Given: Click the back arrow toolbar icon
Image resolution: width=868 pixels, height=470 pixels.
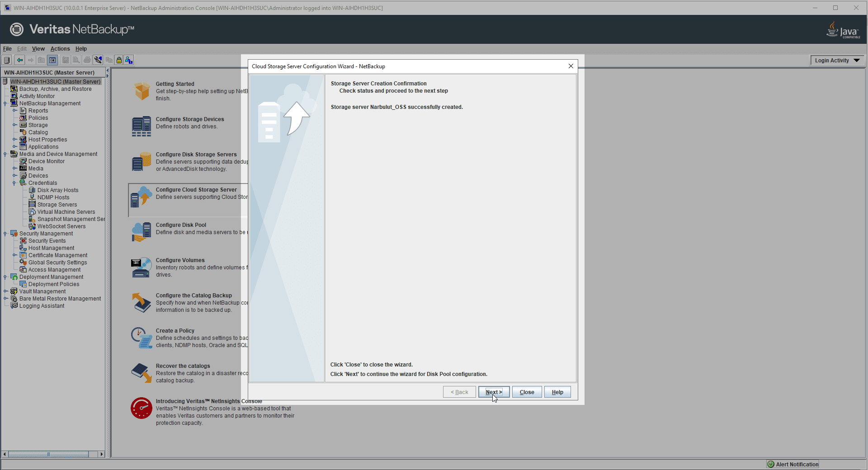Looking at the screenshot, I should tap(20, 60).
